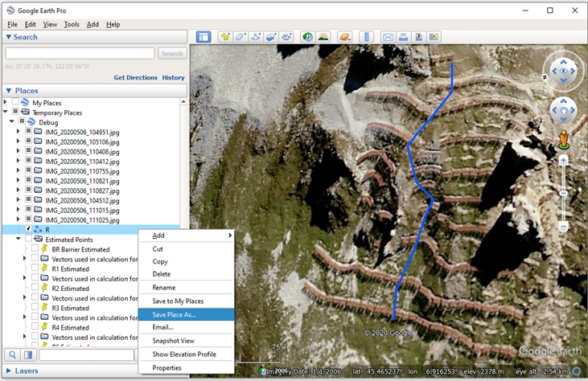
Task: Click the move hand navigation control
Action: tap(563, 110)
